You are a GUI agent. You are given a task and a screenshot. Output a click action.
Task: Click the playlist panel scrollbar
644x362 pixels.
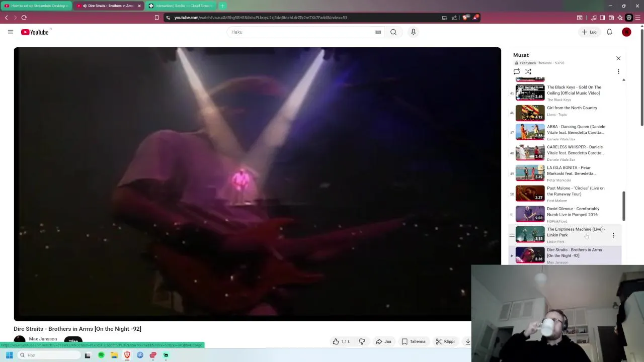click(624, 206)
